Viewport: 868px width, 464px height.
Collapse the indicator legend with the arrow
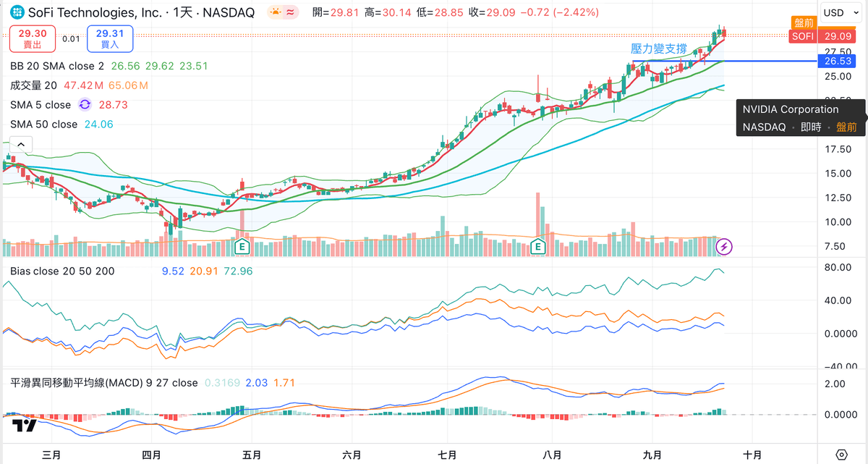coord(20,145)
